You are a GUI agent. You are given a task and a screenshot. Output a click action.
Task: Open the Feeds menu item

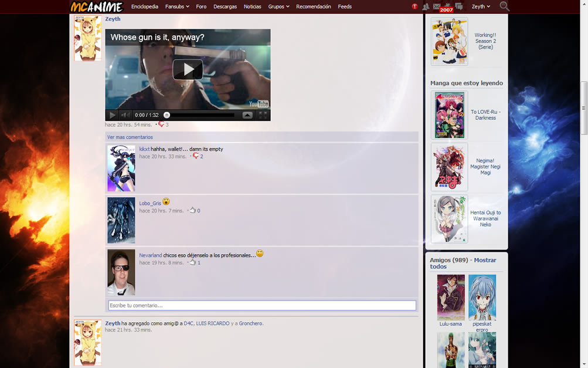[345, 6]
